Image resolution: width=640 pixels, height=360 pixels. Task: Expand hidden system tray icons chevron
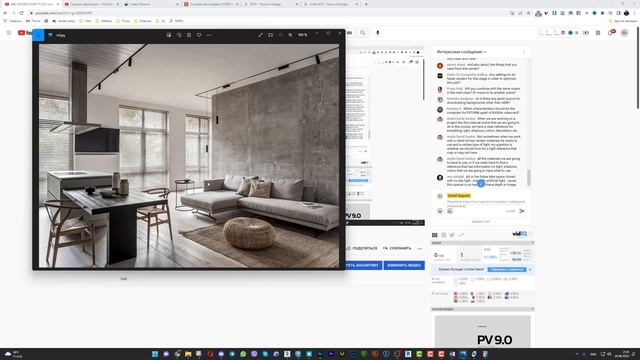pos(576,354)
